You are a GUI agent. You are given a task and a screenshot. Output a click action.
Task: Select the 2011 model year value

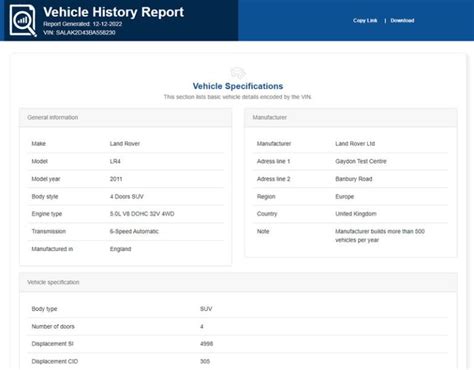tap(116, 179)
